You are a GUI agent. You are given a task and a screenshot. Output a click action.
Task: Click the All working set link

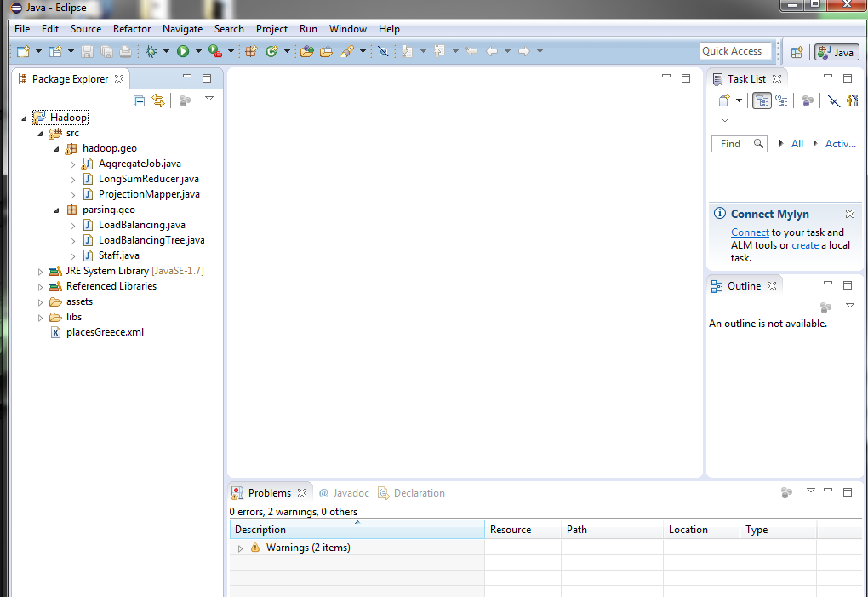coord(797,144)
